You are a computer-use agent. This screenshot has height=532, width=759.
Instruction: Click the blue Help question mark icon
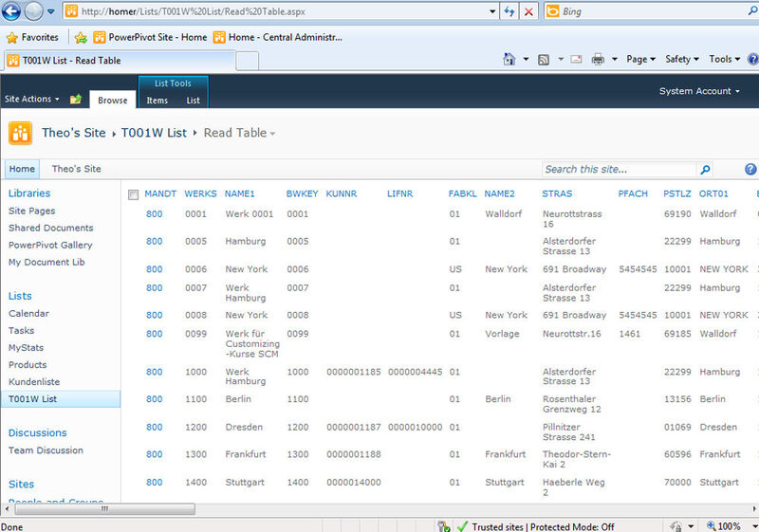pos(750,169)
